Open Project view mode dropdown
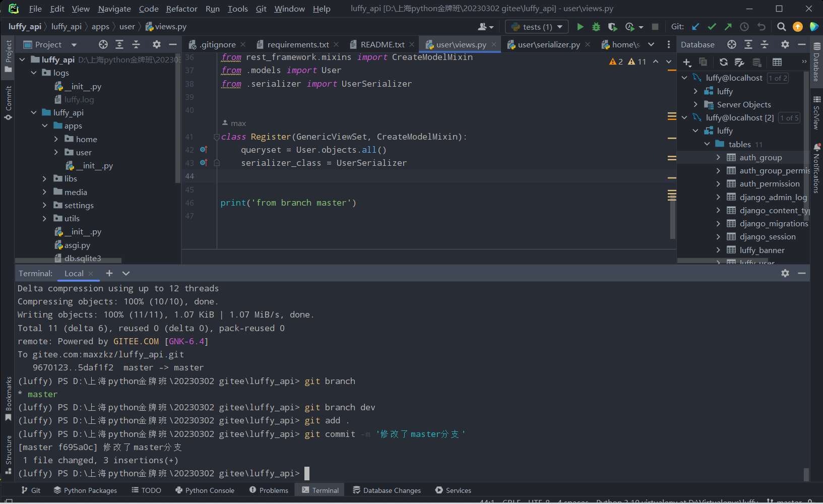 (x=74, y=44)
